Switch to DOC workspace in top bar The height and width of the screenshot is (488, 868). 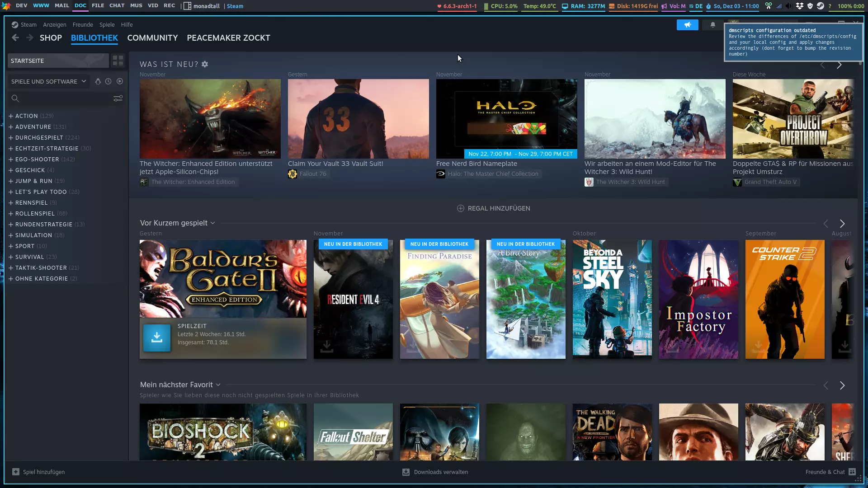point(80,6)
